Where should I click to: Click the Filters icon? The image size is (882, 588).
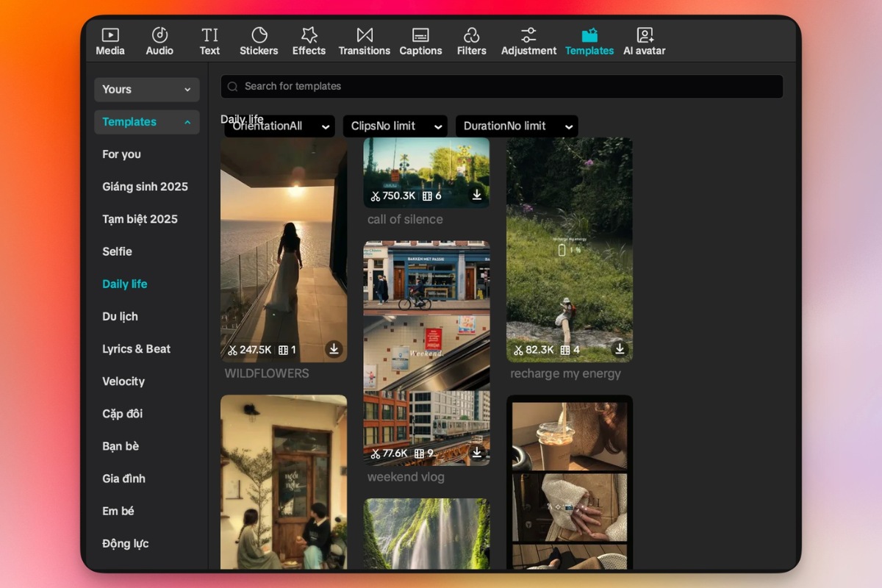tap(471, 40)
